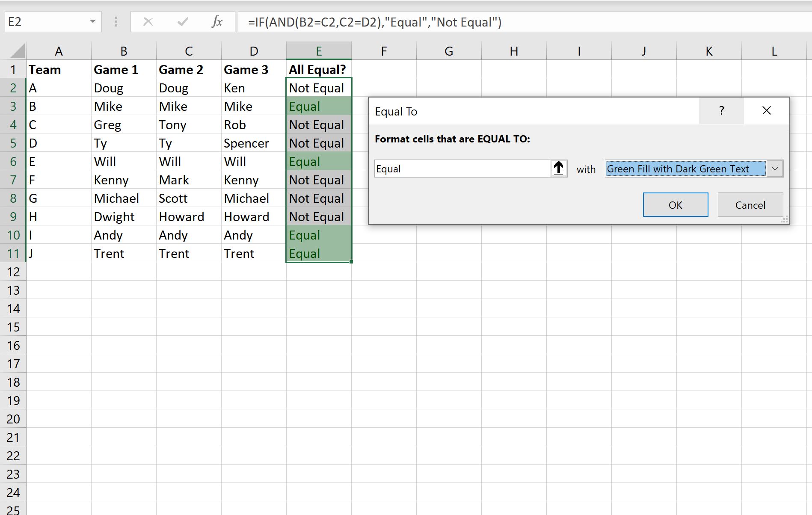The width and height of the screenshot is (812, 515).
Task: Click the Equal value input field
Action: click(x=463, y=169)
